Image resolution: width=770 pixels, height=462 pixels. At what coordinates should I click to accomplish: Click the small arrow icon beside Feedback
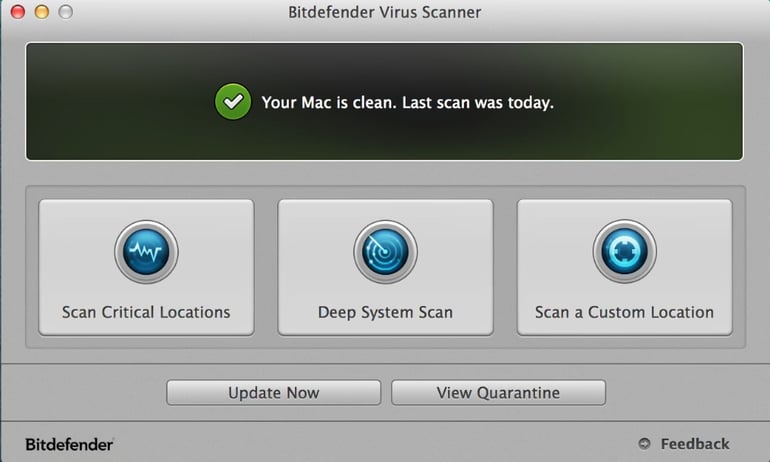point(644,443)
